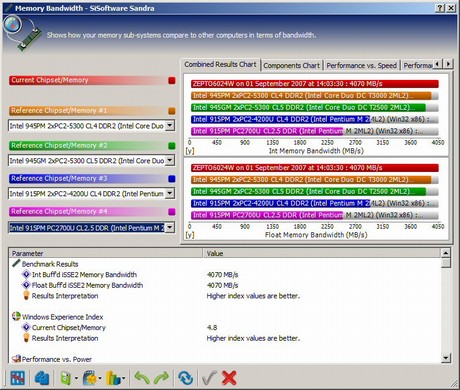Toggle the magenta Reference #4 square
The width and height of the screenshot is (460, 390).
coord(172,212)
